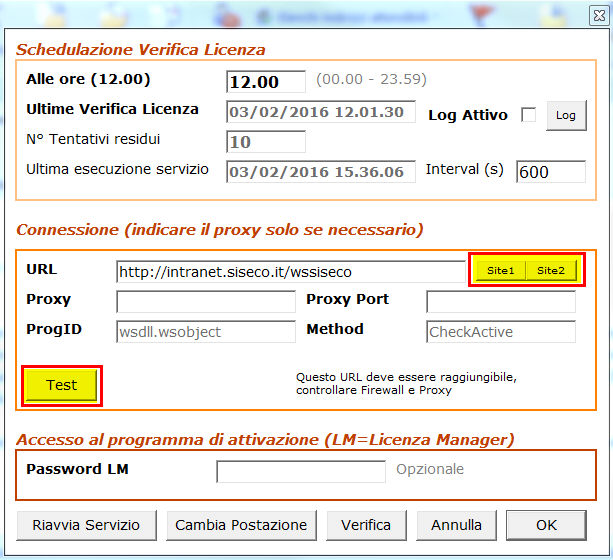Open the Log viewer button
The image size is (613, 560).
tap(566, 115)
